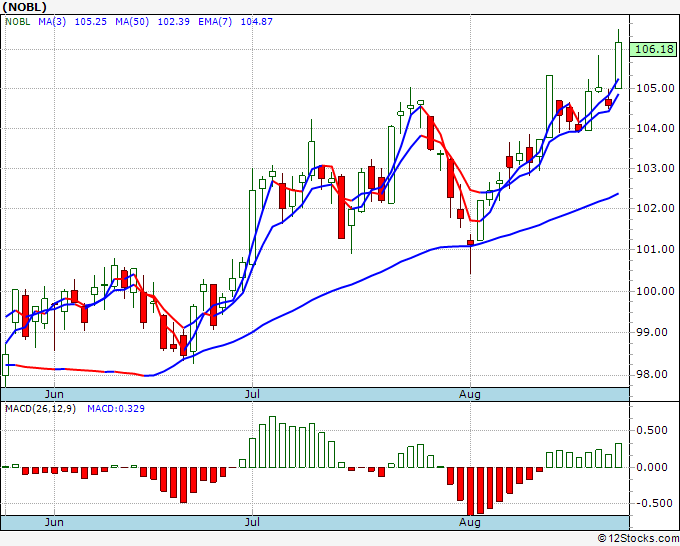680x546 pixels.
Task: Open the 12Stocks.com copyright link
Action: click(638, 539)
